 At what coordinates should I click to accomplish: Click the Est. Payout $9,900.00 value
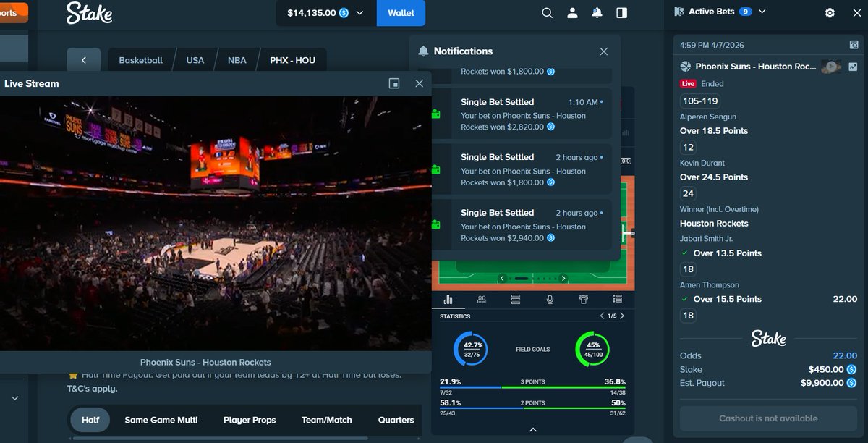823,383
